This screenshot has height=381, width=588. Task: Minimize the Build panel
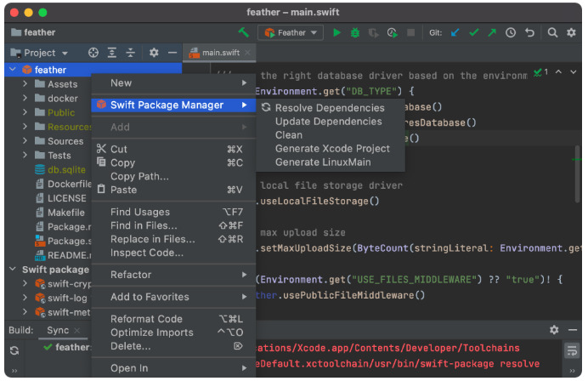click(572, 330)
